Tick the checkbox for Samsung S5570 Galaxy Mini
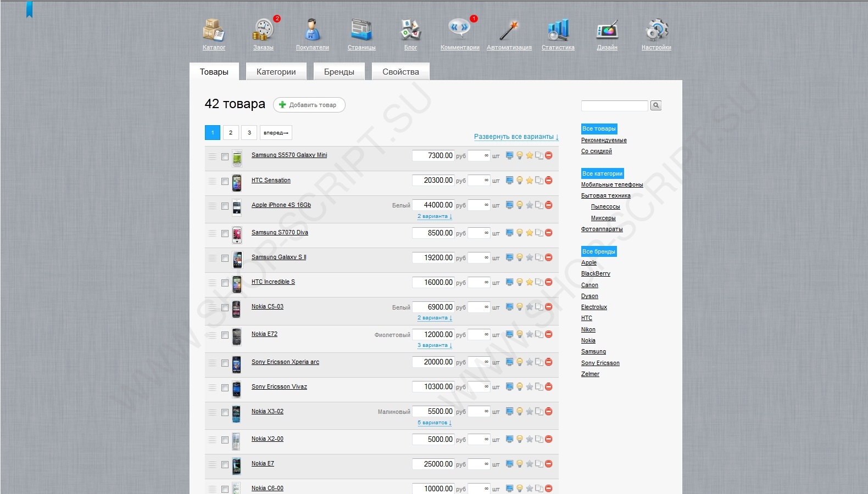The height and width of the screenshot is (494, 868). [225, 156]
